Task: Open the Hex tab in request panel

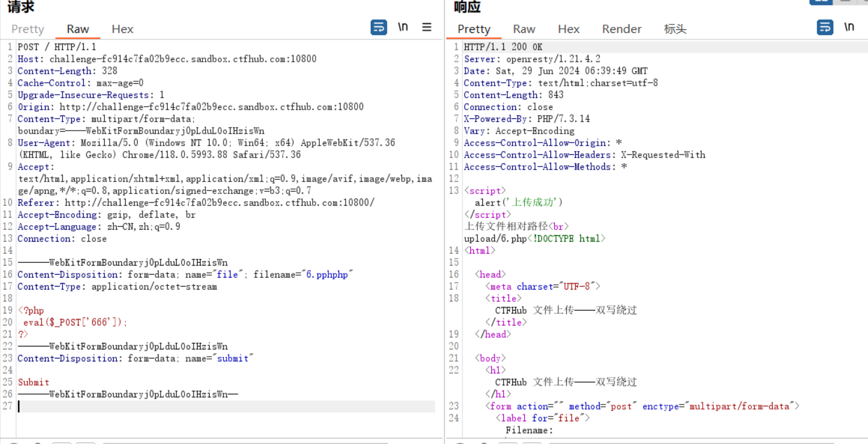Action: [122, 29]
